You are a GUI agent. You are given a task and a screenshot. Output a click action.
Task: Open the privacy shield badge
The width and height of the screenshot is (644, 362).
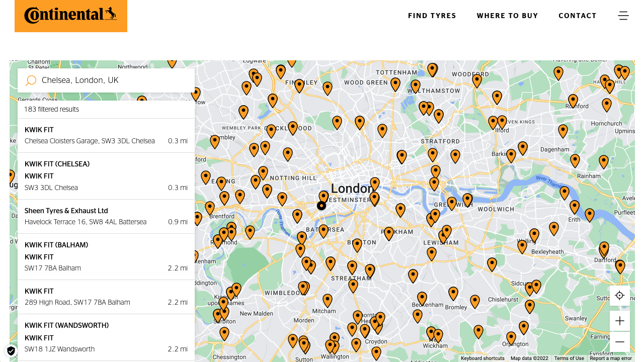tap(11, 351)
